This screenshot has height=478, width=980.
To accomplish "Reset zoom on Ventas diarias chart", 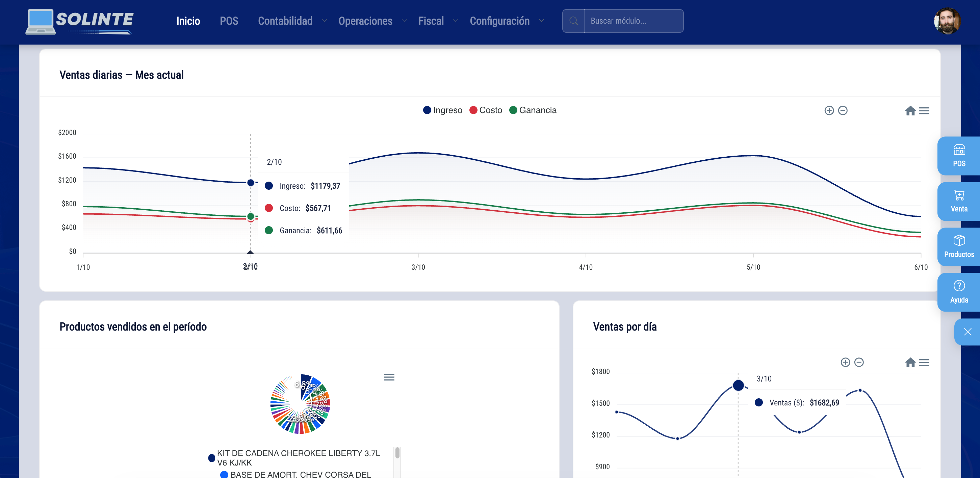I will point(910,111).
